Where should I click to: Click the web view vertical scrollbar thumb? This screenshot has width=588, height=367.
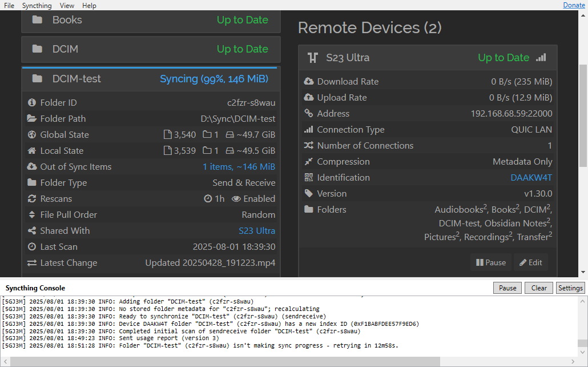pyautogui.click(x=583, y=115)
